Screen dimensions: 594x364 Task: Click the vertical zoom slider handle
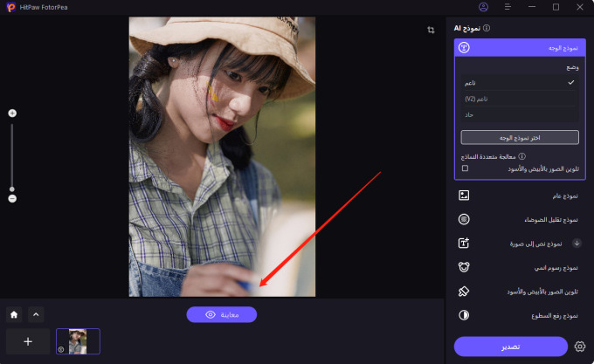[12, 189]
